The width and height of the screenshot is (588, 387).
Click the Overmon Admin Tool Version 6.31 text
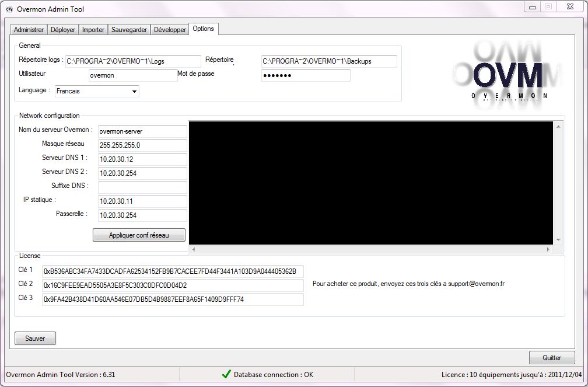click(x=61, y=375)
